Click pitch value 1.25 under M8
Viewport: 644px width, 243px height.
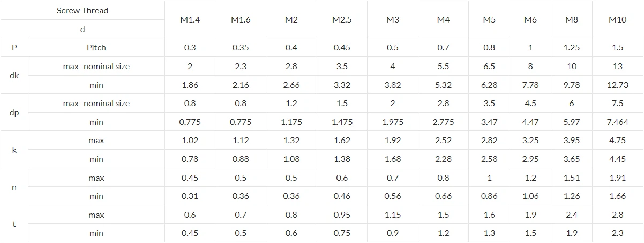(x=572, y=48)
